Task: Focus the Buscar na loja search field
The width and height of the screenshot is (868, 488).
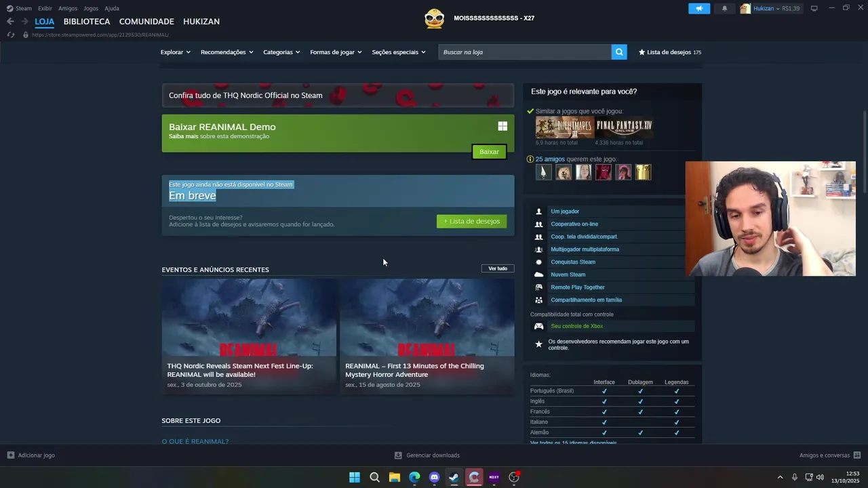Action: [x=525, y=52]
